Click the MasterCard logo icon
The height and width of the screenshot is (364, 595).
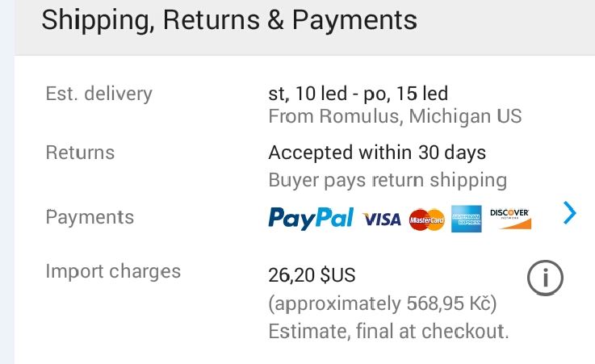pos(426,220)
